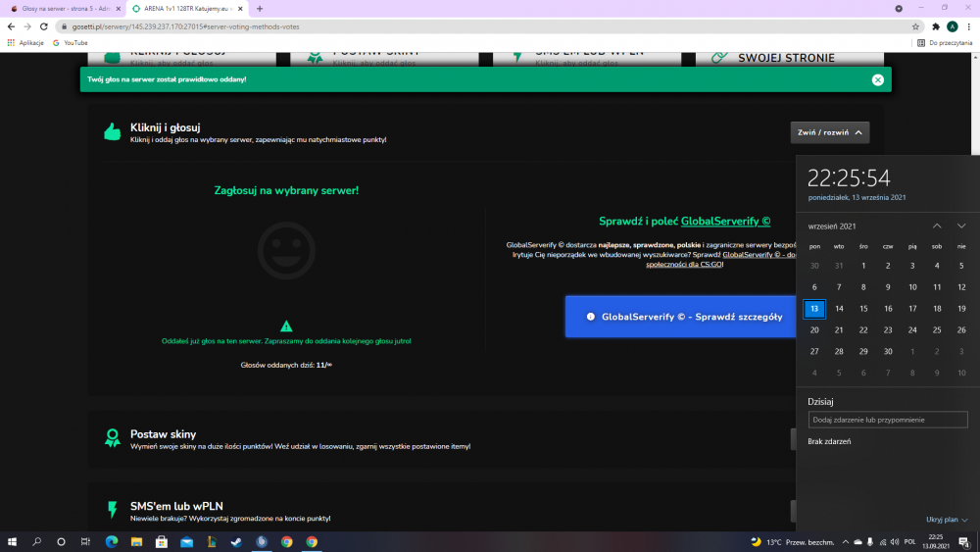The height and width of the screenshot is (552, 980).
Task: Go to previous month in calendar
Action: [937, 226]
